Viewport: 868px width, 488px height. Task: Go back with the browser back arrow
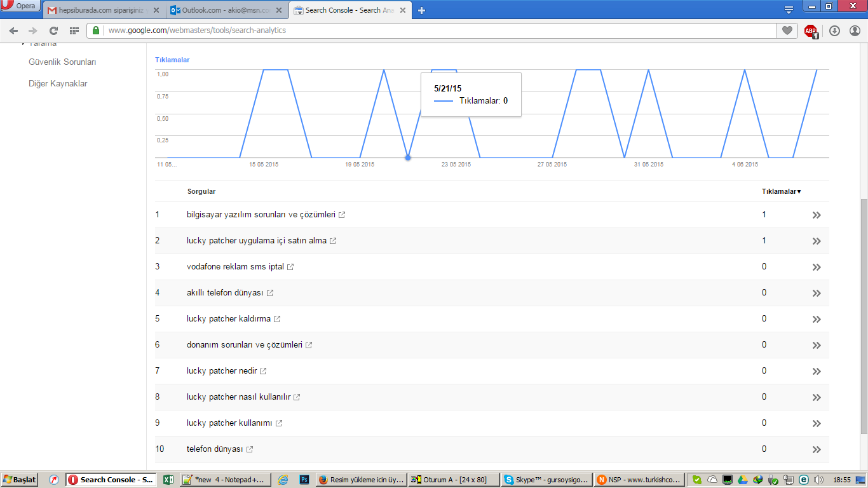pyautogui.click(x=13, y=30)
